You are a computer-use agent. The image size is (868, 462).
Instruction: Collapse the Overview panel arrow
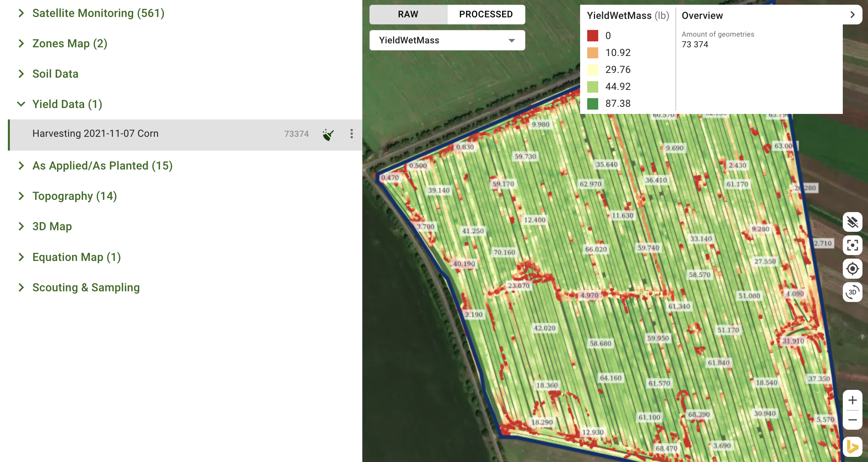852,15
